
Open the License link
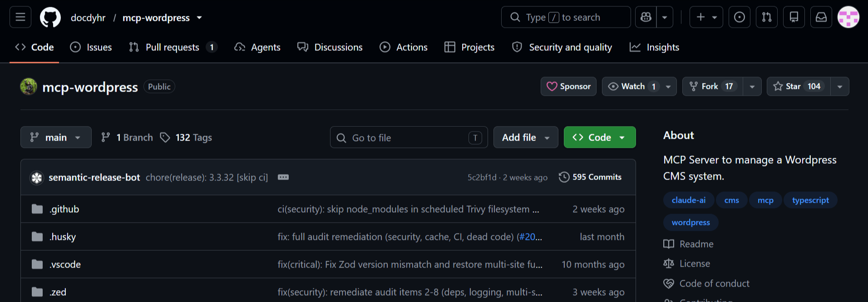[687, 263]
